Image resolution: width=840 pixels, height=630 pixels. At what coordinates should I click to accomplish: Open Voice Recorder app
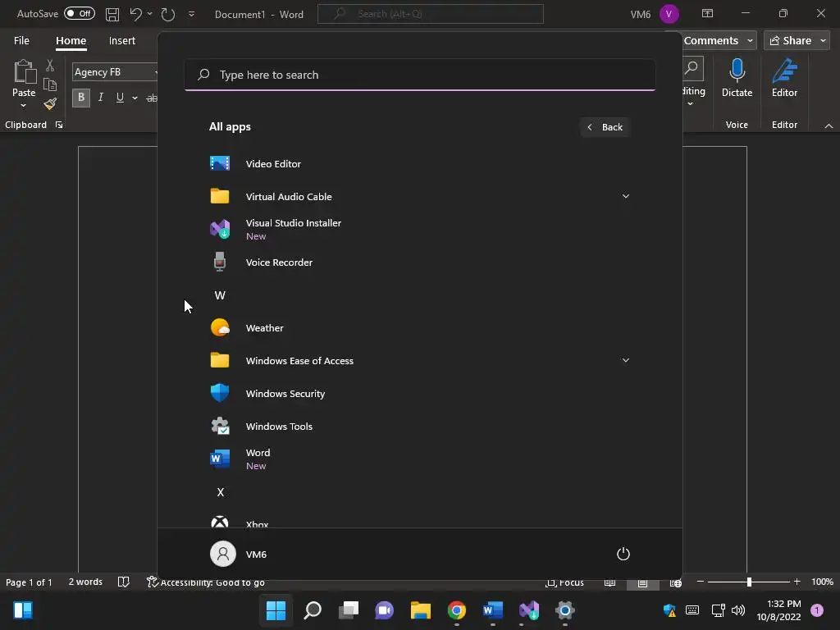(419, 262)
